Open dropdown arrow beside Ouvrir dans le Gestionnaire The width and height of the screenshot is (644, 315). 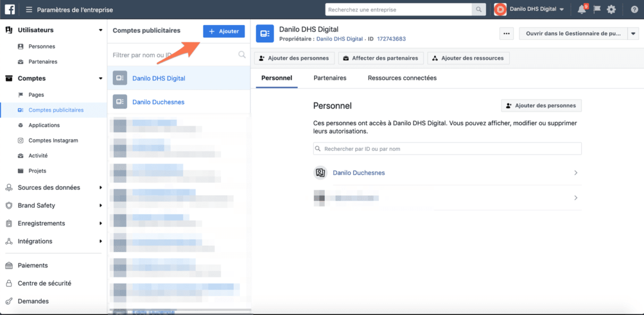click(633, 34)
